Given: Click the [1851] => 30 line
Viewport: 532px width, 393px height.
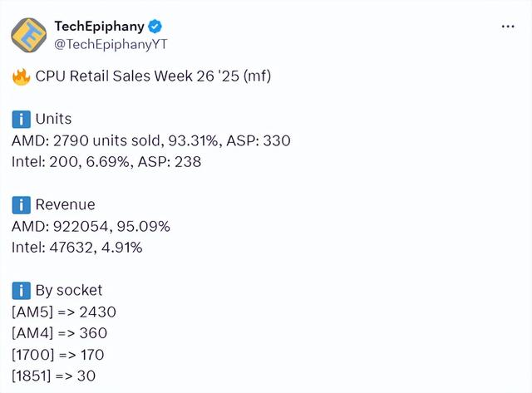Looking at the screenshot, I should 53,376.
